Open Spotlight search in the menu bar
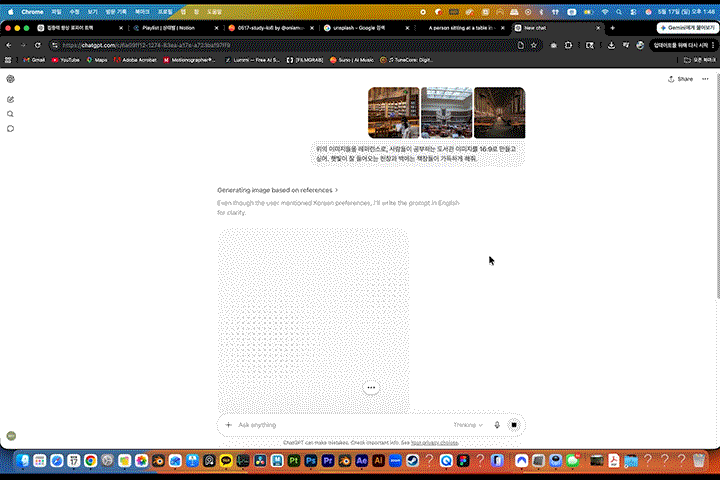 click(619, 12)
